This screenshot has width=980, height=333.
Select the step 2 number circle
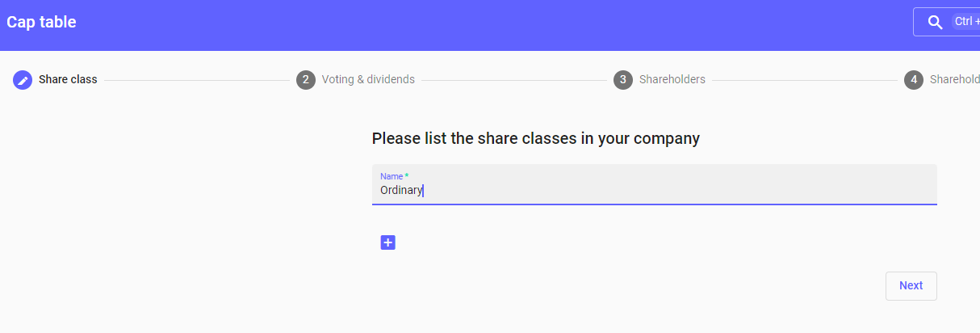(306, 80)
